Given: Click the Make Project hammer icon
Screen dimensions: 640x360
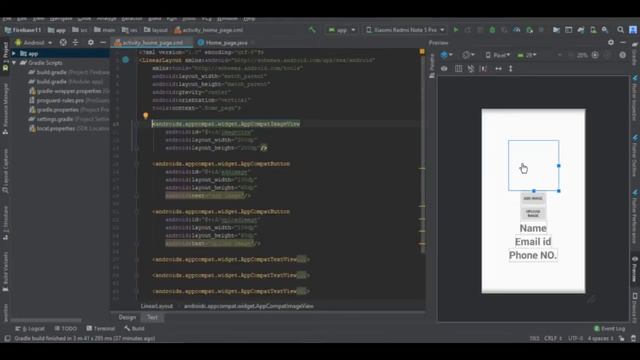Looking at the screenshot, I should [312, 30].
